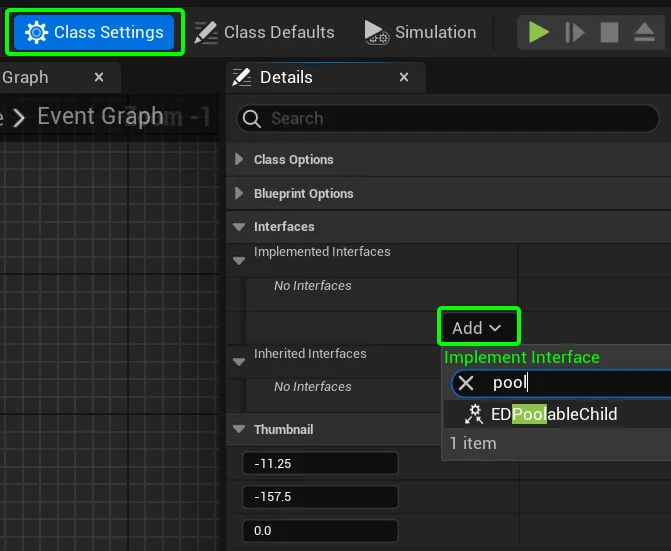Open the Add interface dropdown
Image resolution: width=671 pixels, height=551 pixels.
click(x=478, y=328)
